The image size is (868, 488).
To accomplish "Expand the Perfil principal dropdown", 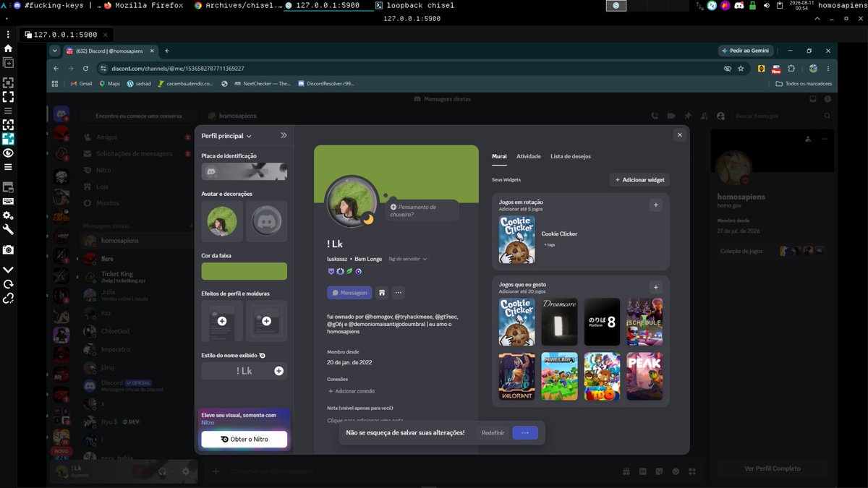I will [x=226, y=136].
